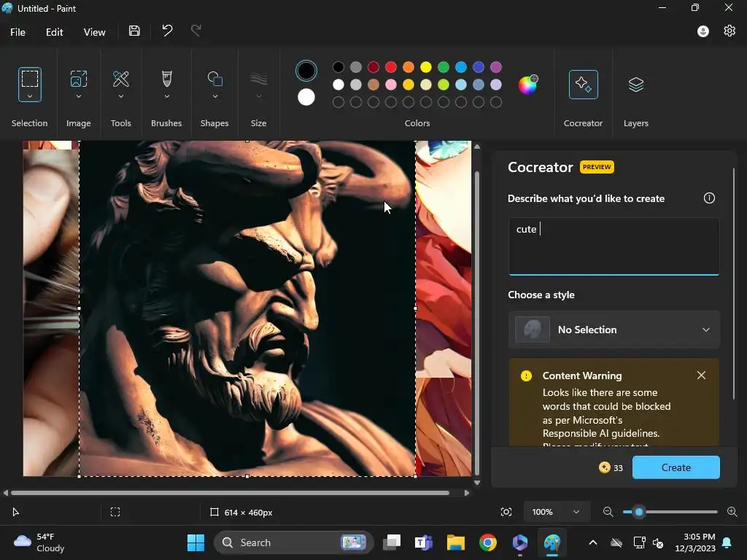
Task: Select the rectangular Selection tool
Action: point(29,79)
